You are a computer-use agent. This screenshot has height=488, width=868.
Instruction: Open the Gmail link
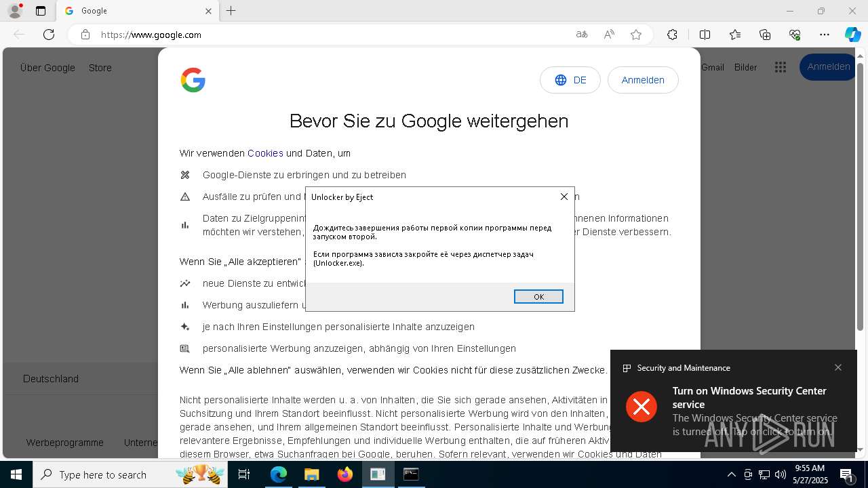(713, 67)
